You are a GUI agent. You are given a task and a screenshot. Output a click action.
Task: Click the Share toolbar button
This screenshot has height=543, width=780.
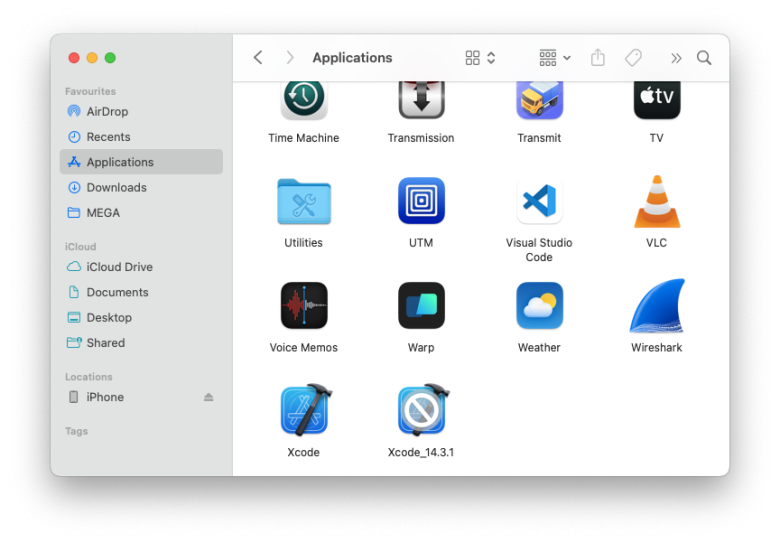[597, 58]
